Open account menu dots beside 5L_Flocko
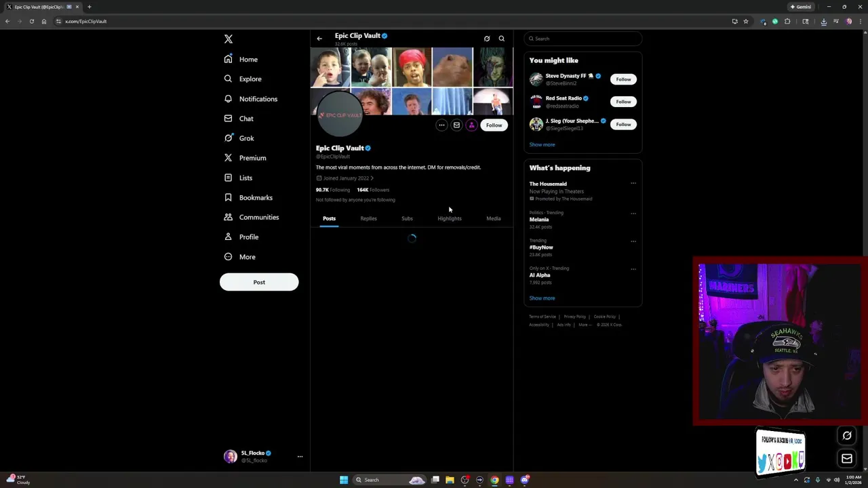 tap(300, 456)
